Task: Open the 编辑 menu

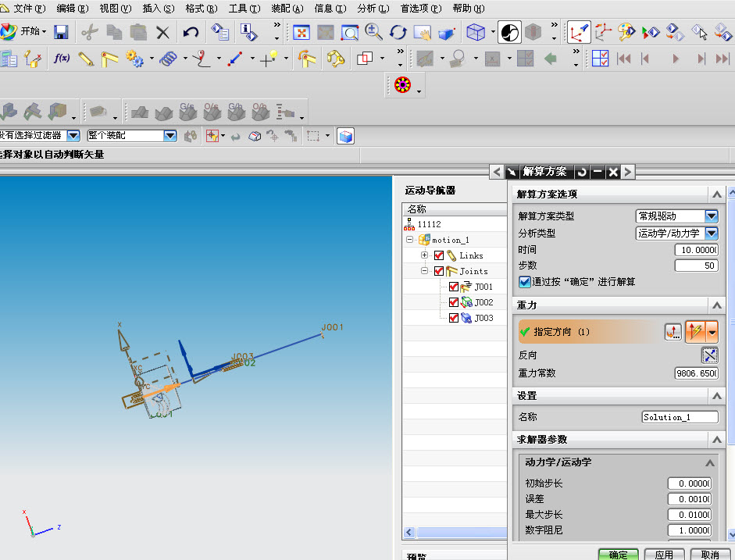Action: [72, 9]
